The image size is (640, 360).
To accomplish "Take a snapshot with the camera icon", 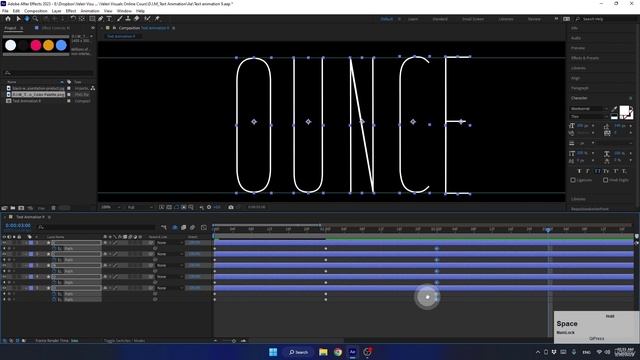I will (231, 207).
